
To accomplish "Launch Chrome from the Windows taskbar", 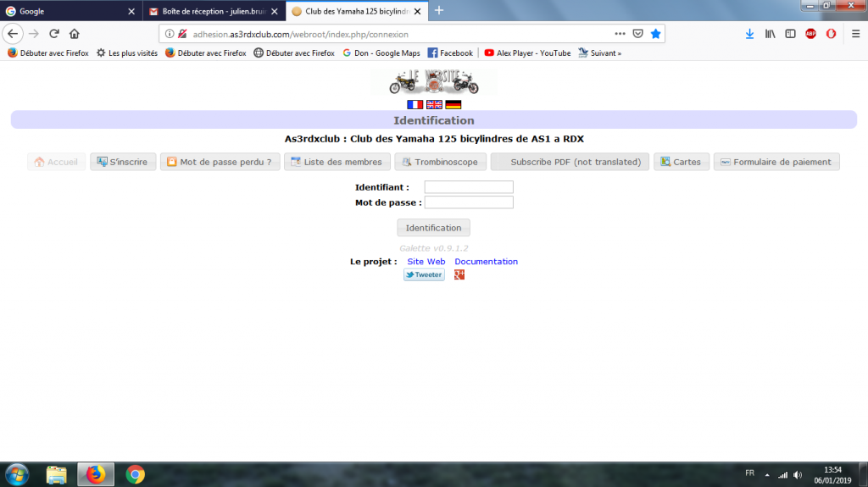I will coord(135,474).
